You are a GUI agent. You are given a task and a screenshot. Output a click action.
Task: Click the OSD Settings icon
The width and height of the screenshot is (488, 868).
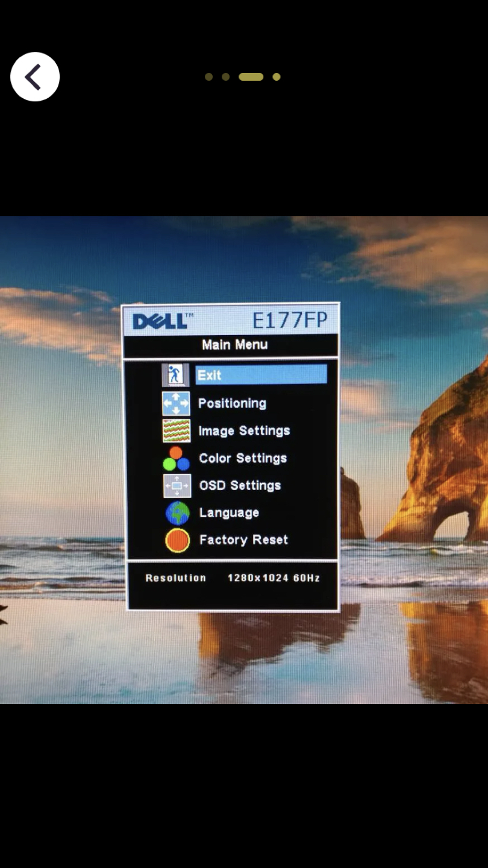pos(177,485)
